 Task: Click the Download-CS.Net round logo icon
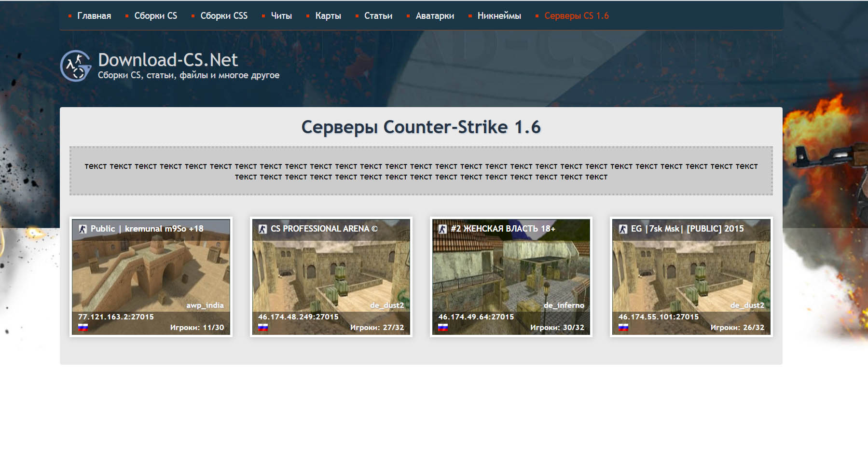76,66
